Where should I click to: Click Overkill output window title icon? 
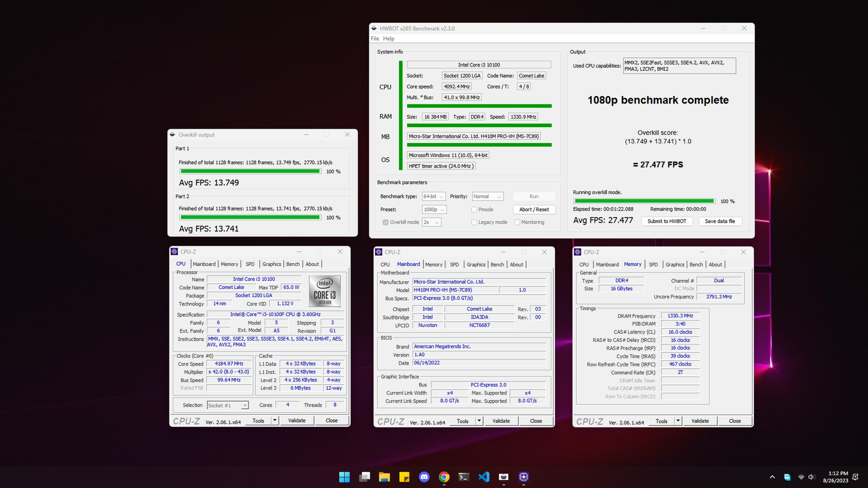coord(172,135)
